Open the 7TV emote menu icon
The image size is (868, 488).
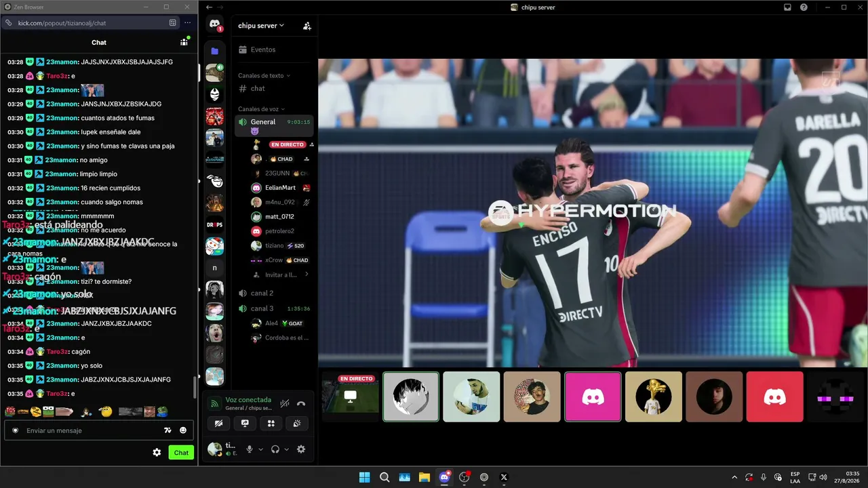tap(168, 430)
